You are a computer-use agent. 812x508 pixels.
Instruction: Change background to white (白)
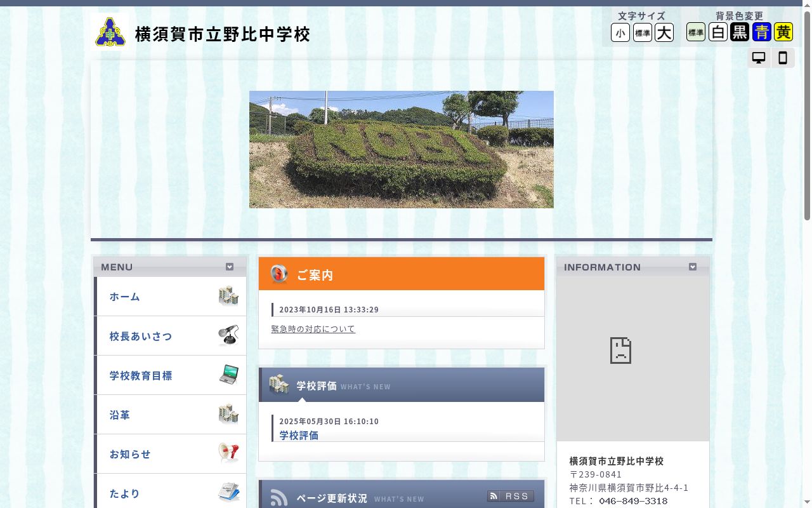718,32
